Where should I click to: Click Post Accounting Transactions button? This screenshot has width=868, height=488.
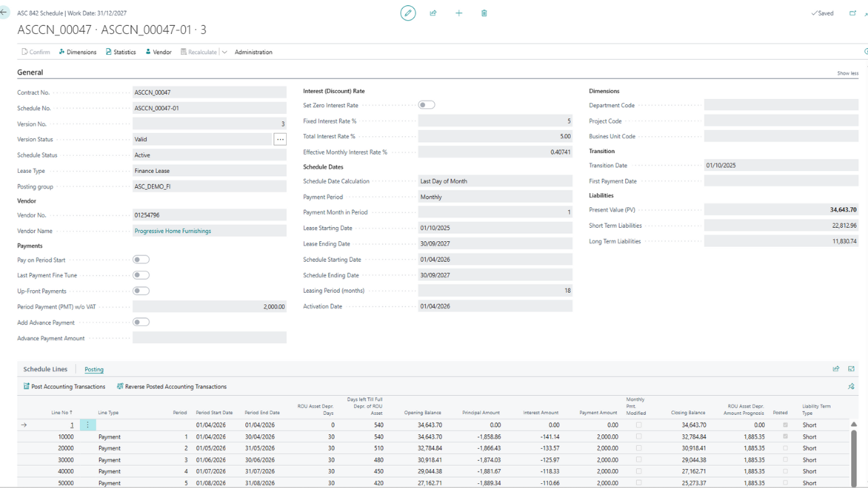(64, 386)
